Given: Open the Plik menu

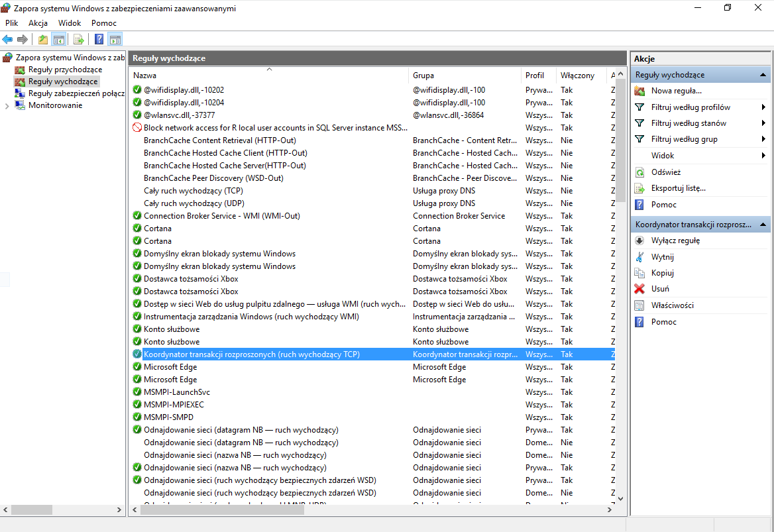Looking at the screenshot, I should (x=12, y=23).
